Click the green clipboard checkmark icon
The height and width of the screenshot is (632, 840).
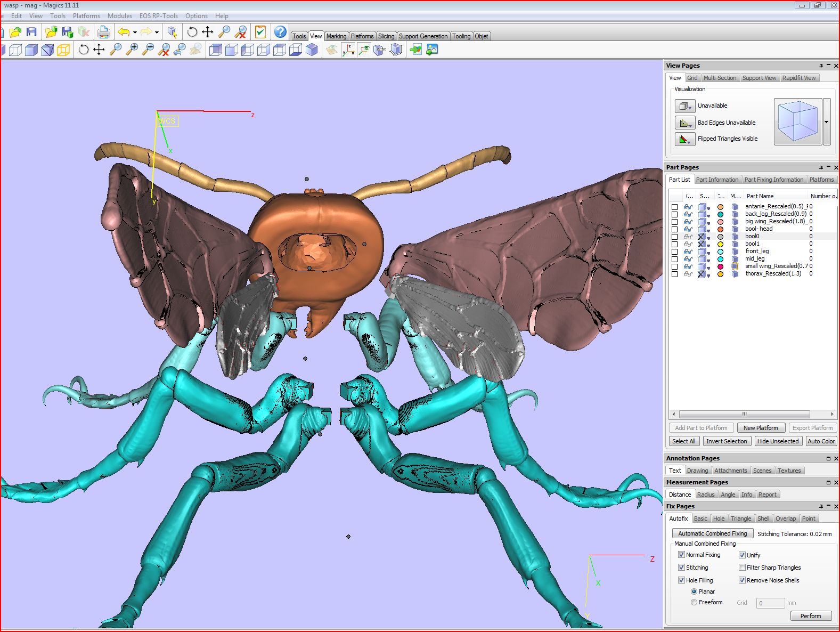(260, 32)
